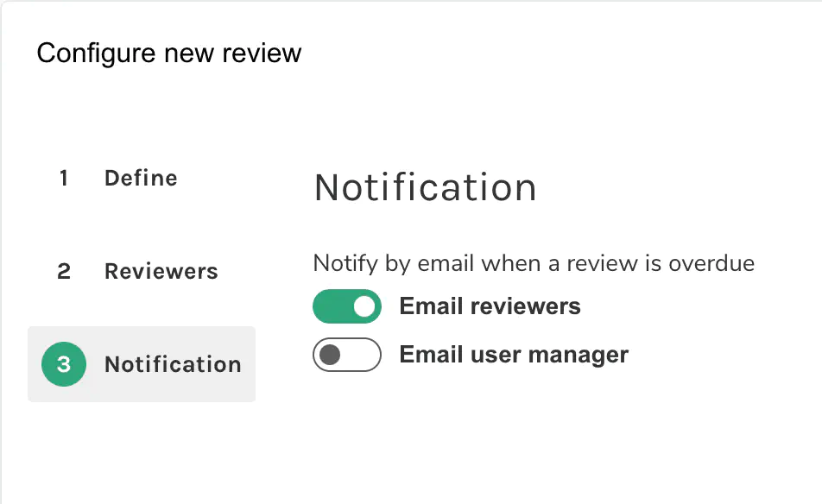Screen dimensions: 822x504
Task: Click the overdue review notification description text
Action: click(x=535, y=263)
